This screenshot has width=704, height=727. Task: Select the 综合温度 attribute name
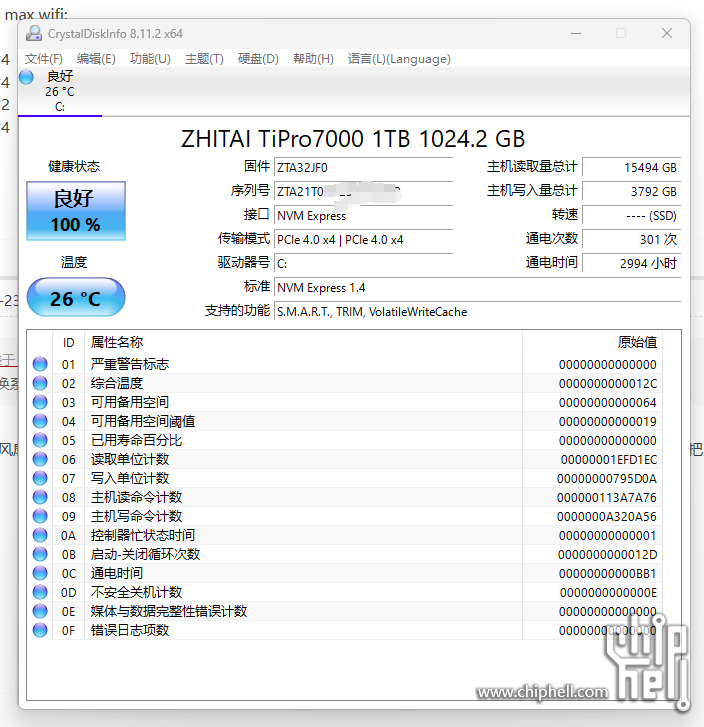coord(117,383)
